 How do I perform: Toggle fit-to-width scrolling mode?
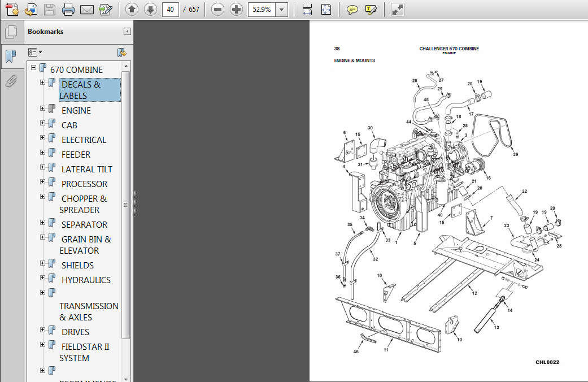coord(307,9)
